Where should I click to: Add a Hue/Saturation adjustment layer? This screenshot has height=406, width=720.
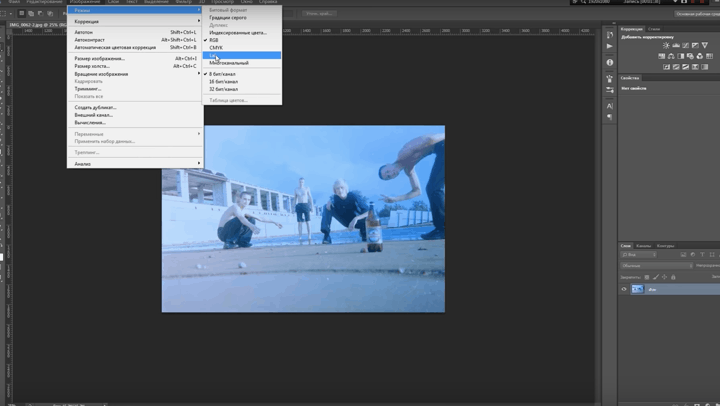[x=662, y=56]
